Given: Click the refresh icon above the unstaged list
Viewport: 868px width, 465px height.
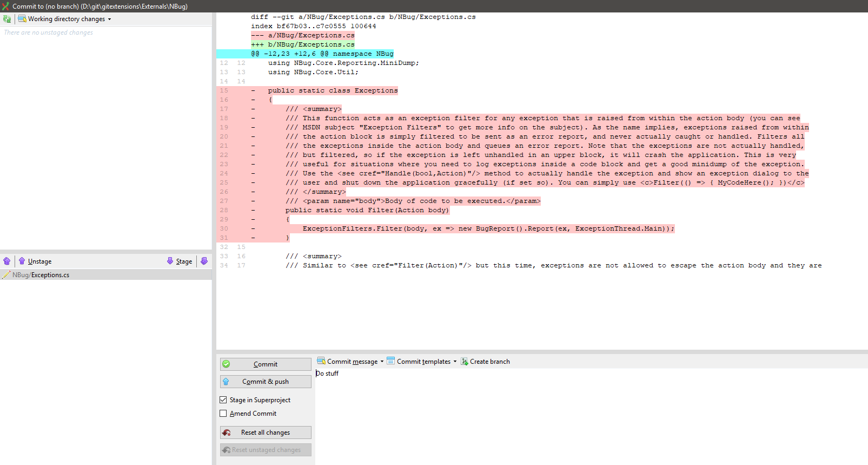Looking at the screenshot, I should 7,19.
